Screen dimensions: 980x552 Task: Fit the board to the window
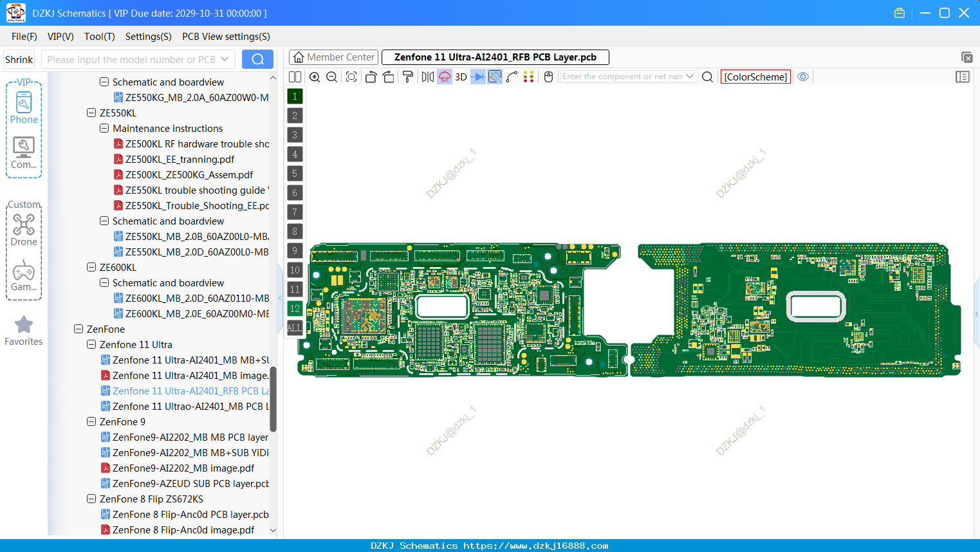351,77
